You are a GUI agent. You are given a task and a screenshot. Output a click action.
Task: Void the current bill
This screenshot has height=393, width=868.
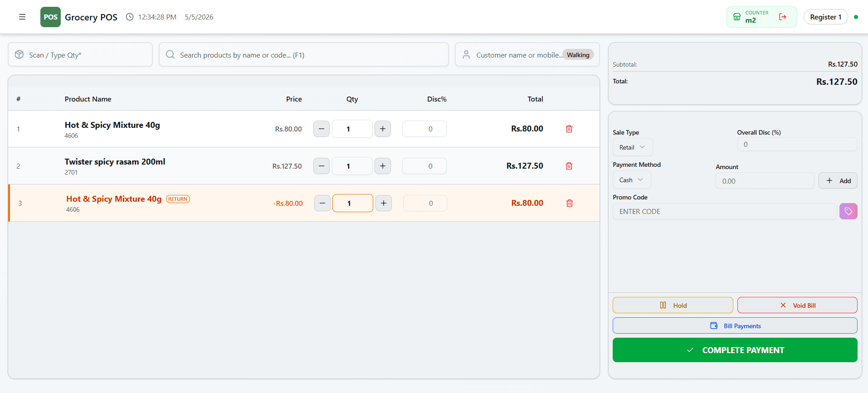tap(797, 305)
